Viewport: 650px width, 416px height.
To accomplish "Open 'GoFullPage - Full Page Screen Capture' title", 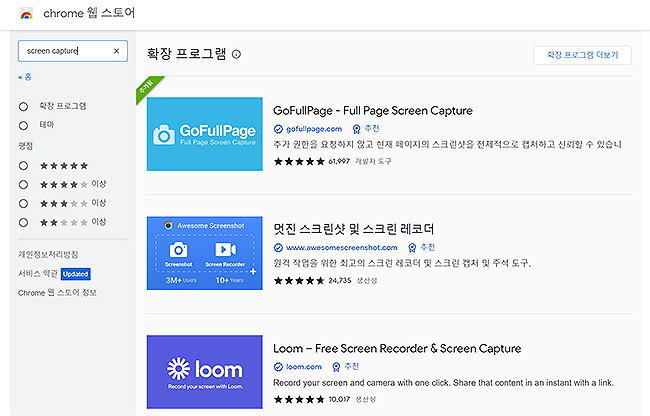I will tap(373, 111).
